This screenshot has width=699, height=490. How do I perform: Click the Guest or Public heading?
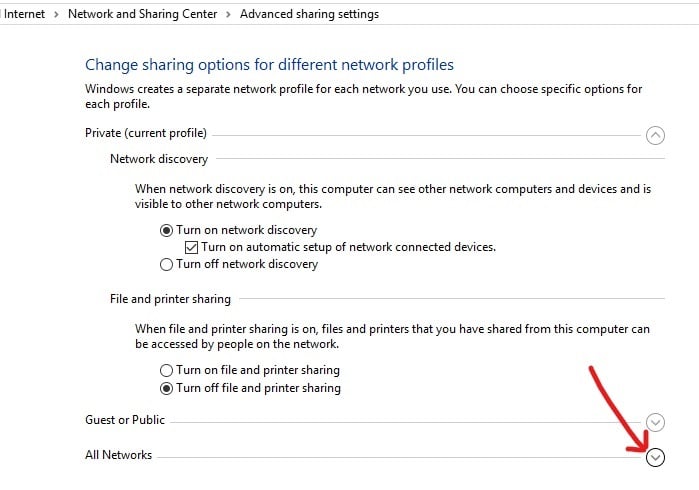point(125,420)
